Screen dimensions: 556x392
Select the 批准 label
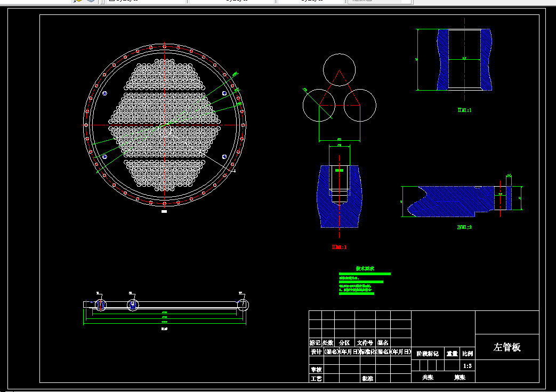367,379
